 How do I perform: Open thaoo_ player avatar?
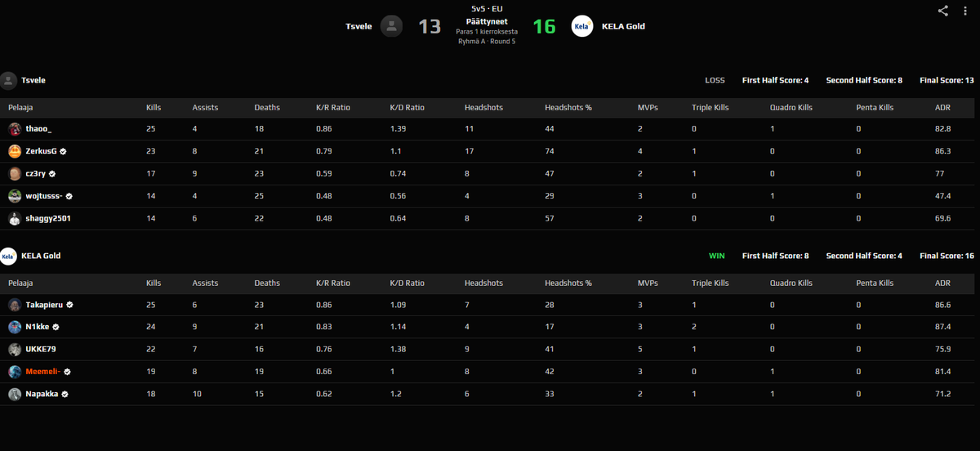coord(15,129)
